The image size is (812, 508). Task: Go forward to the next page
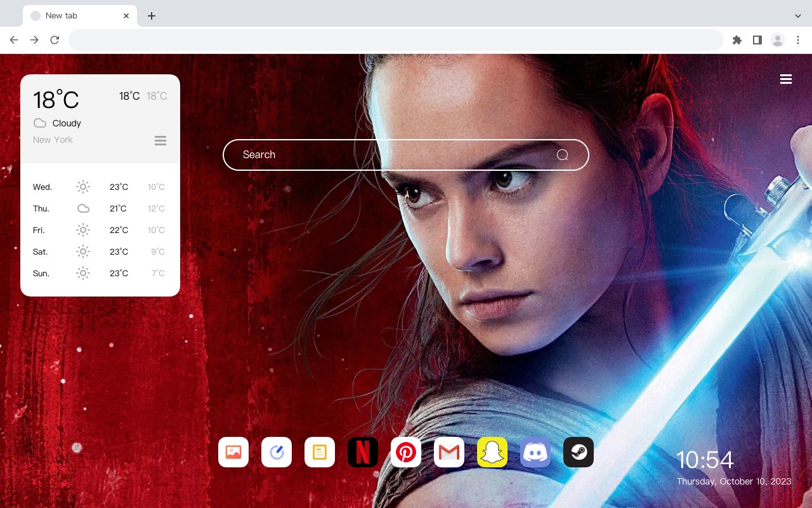click(x=34, y=40)
